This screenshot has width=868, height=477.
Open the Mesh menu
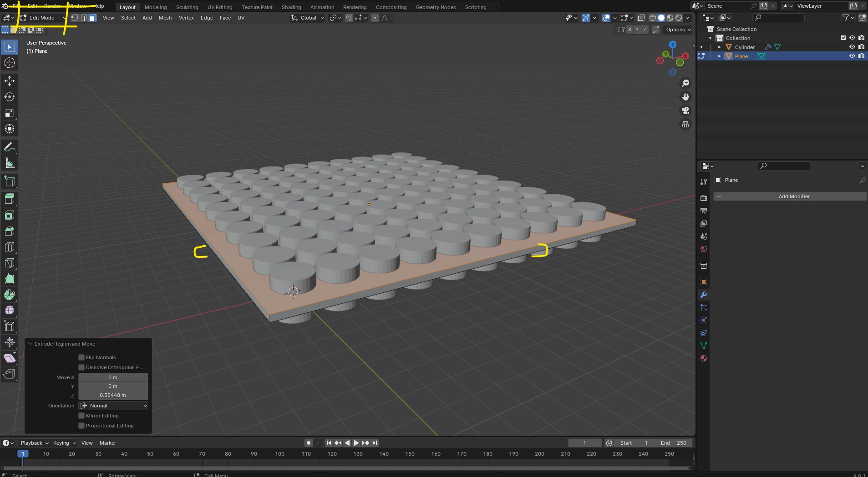pyautogui.click(x=165, y=18)
